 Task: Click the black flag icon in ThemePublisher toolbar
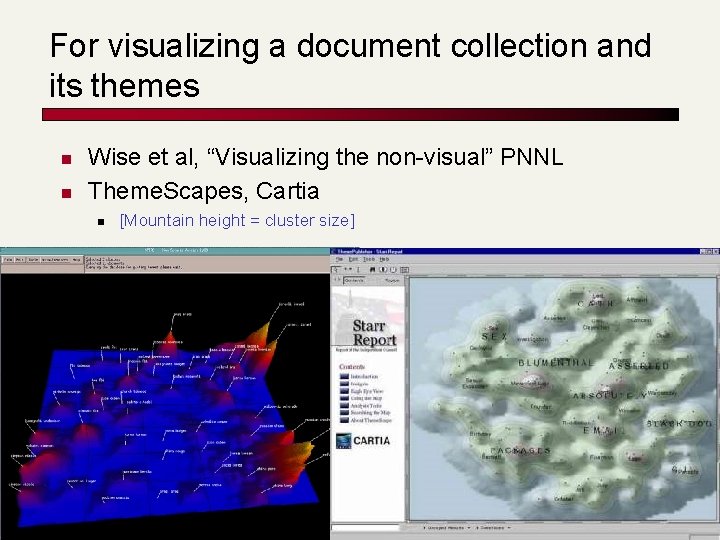(x=372, y=270)
